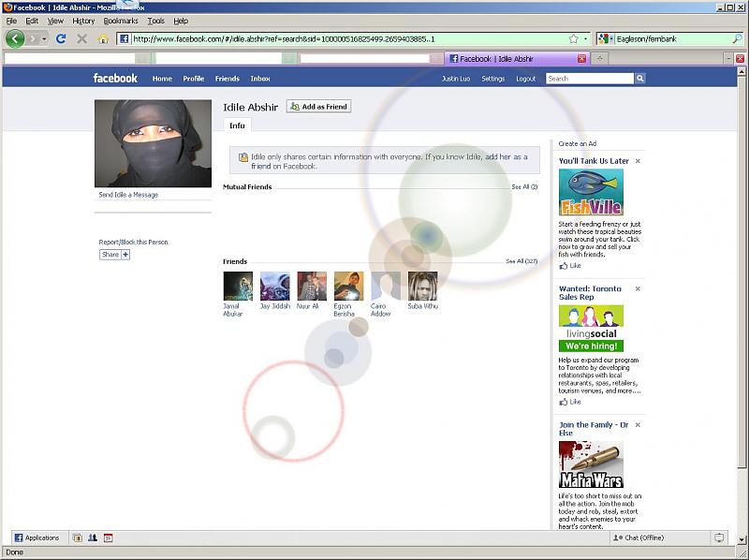The image size is (749, 560).
Task: Close the FishVille ad with its X
Action: tap(638, 161)
